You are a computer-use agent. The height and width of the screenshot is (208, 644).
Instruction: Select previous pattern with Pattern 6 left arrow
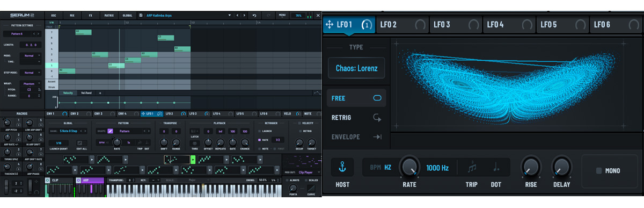click(x=34, y=34)
